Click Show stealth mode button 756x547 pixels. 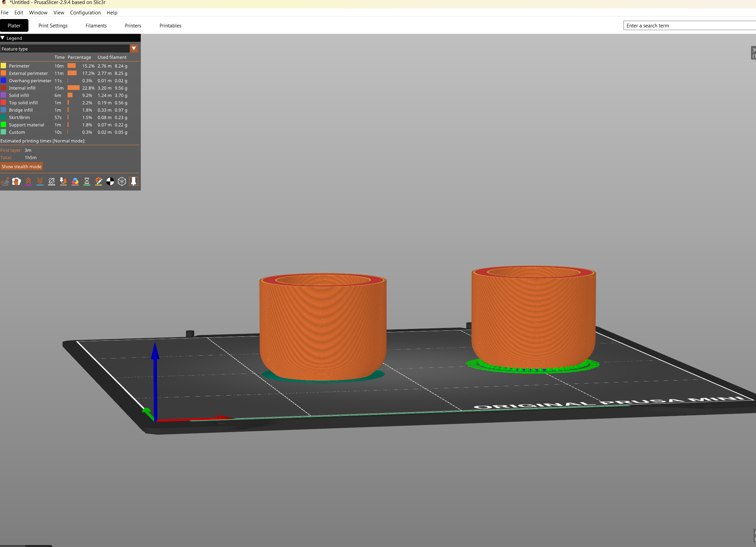(x=21, y=167)
